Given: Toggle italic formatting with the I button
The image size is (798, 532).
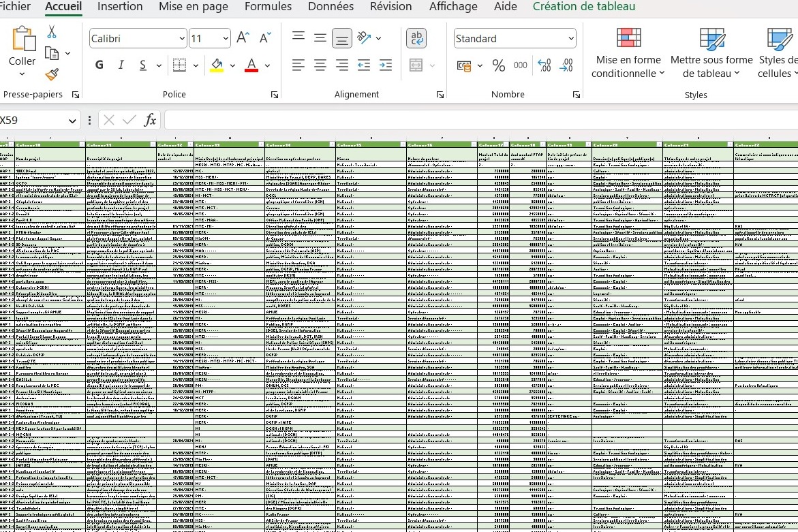Looking at the screenshot, I should (x=121, y=65).
